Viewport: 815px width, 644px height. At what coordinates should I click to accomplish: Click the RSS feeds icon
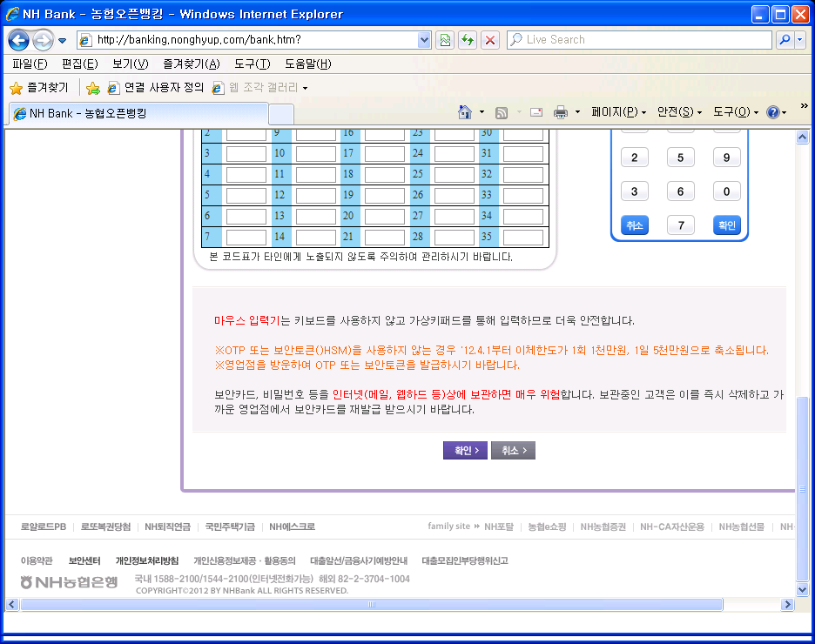[x=501, y=113]
